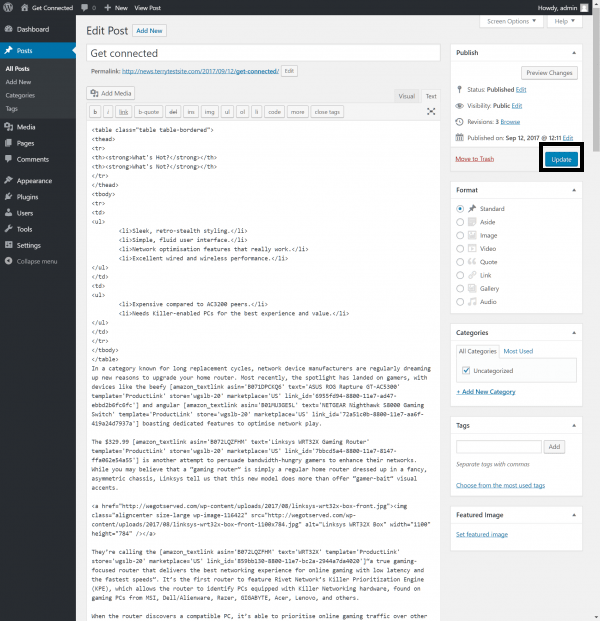
Task: Open Categories in Posts submenu
Action: pyautogui.click(x=20, y=95)
